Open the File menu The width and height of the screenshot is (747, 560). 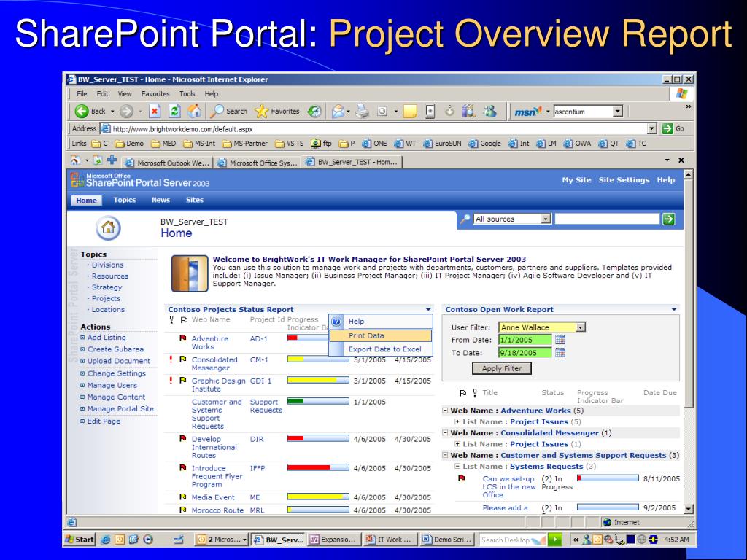82,94
